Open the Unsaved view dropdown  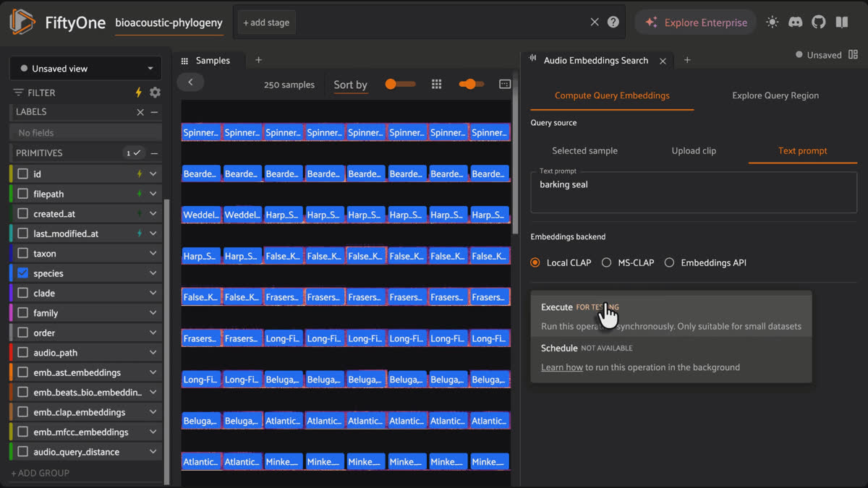point(85,69)
